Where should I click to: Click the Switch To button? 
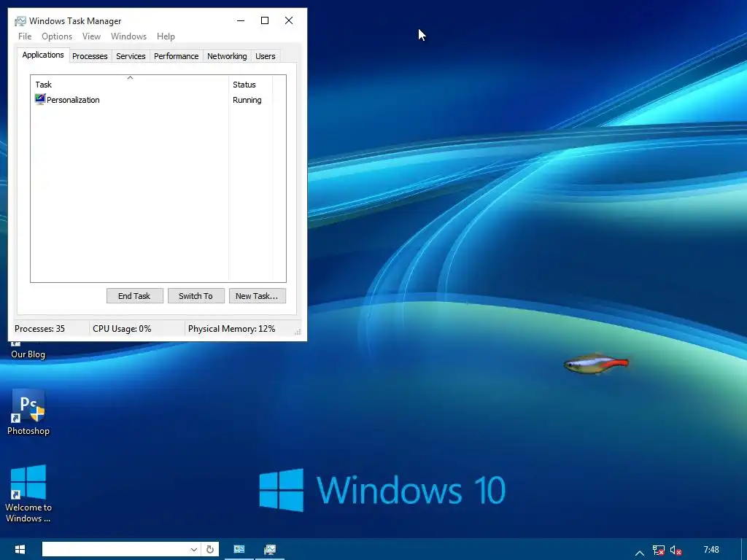click(x=196, y=296)
